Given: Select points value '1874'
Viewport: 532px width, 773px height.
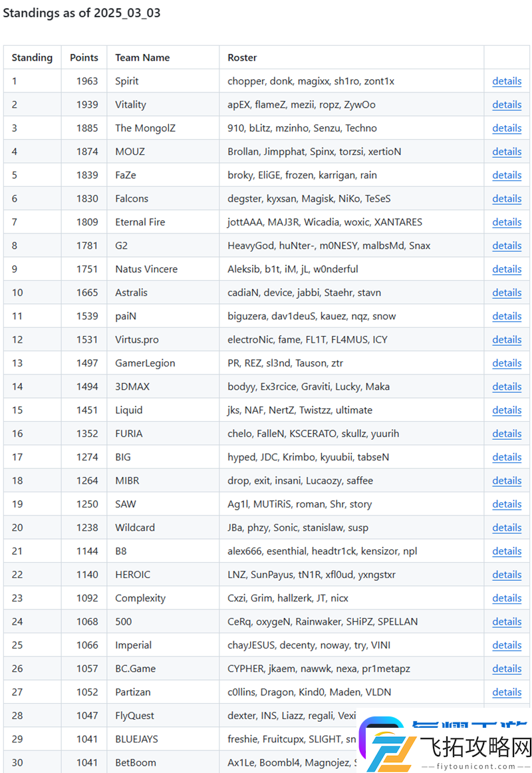Looking at the screenshot, I should pos(87,152).
